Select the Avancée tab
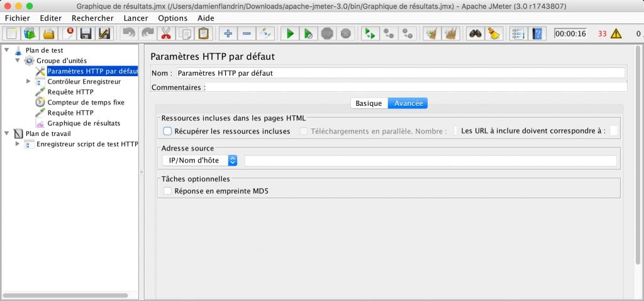644x301 pixels. pos(408,103)
